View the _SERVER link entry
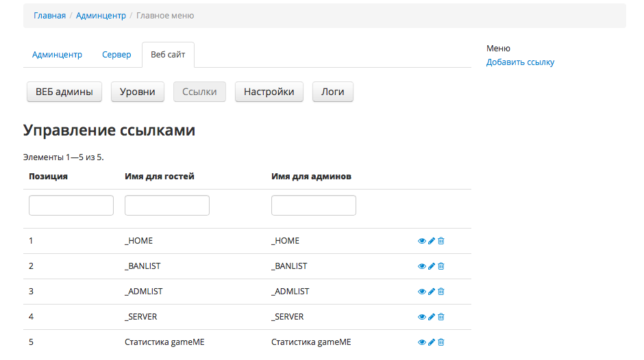The height and width of the screenshot is (360, 644). pos(421,317)
